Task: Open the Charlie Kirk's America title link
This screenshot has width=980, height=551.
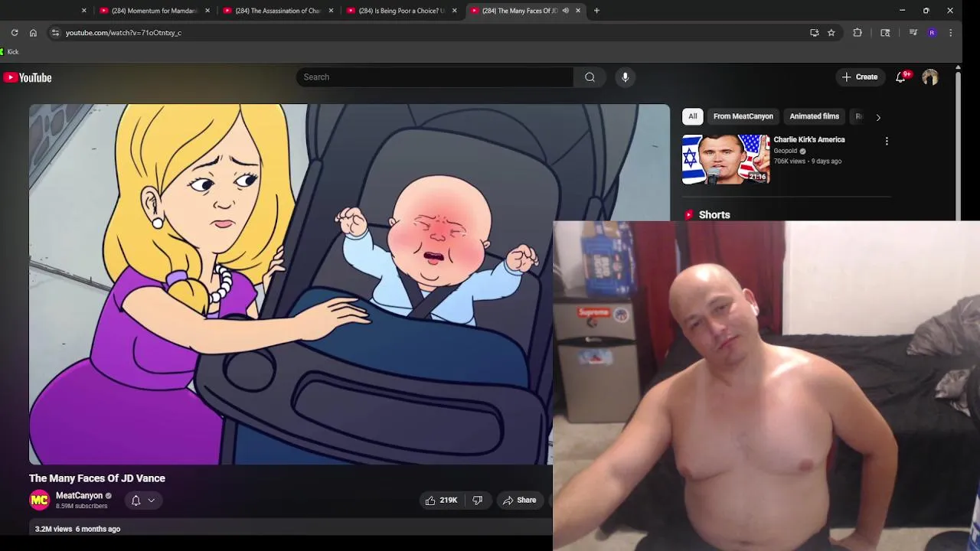Action: (x=809, y=140)
